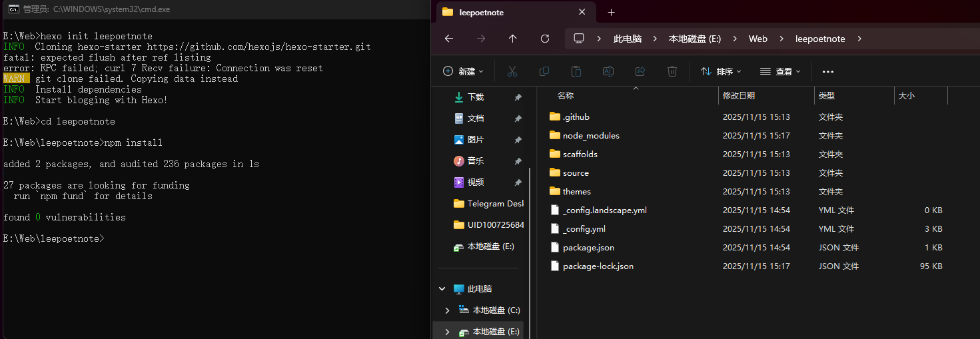This screenshot has height=339, width=980.
Task: Click the Cut scissors icon in toolbar
Action: (512, 71)
